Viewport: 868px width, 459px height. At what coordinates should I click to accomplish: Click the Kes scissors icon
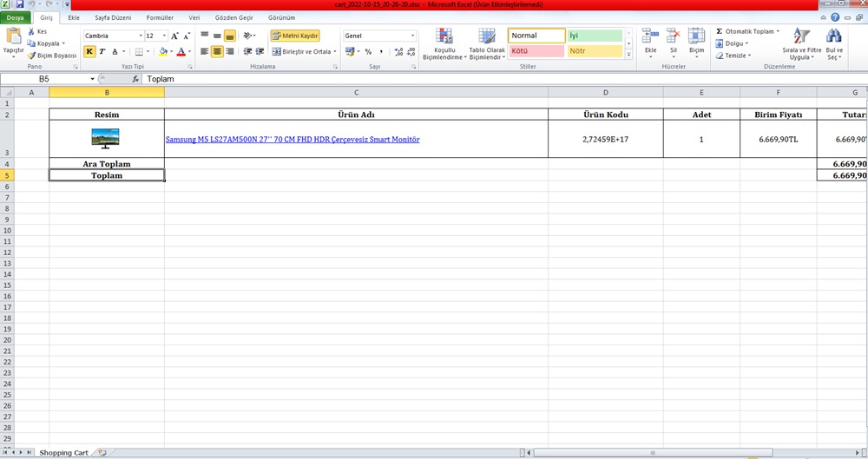point(31,31)
